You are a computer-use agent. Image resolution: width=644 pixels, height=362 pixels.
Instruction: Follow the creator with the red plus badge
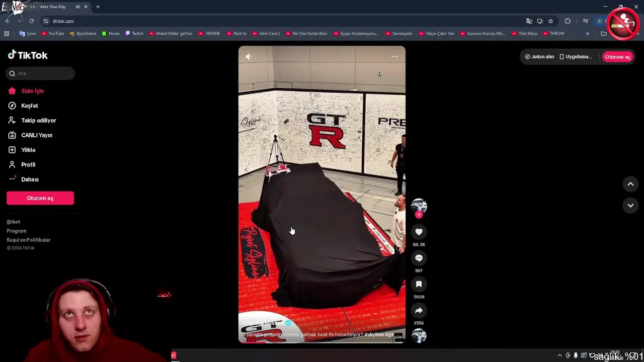tap(419, 215)
